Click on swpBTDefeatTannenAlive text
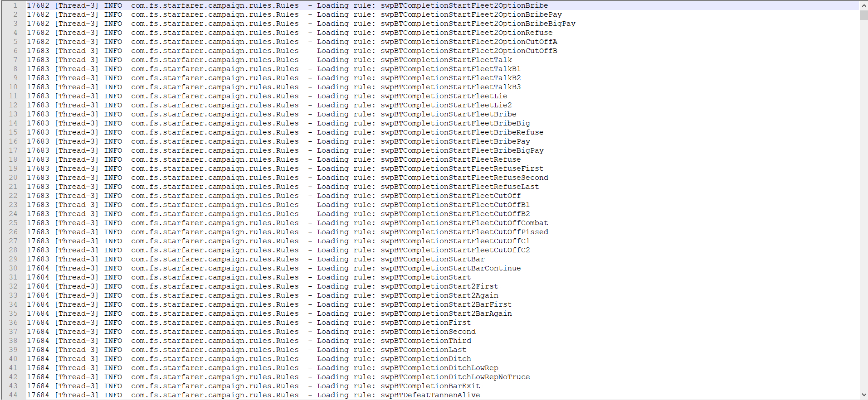Screen dimensions: 868x400 430,395
